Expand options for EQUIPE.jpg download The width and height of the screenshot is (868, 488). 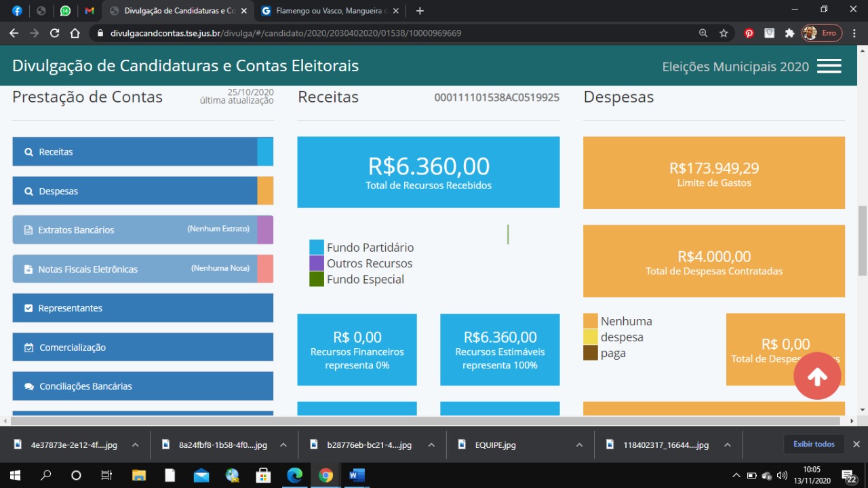[579, 445]
